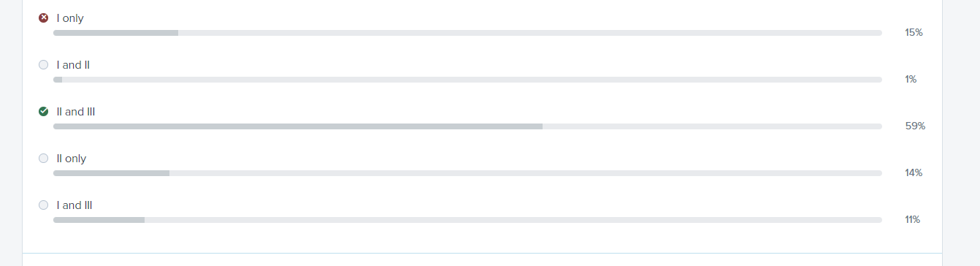Select the 'II only' radio button
980x266 pixels.
43,159
